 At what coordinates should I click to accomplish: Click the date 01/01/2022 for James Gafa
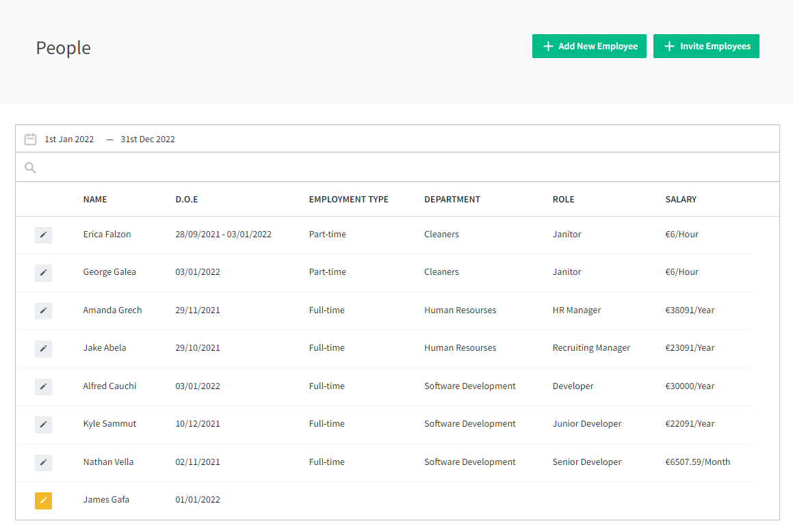pyautogui.click(x=197, y=500)
